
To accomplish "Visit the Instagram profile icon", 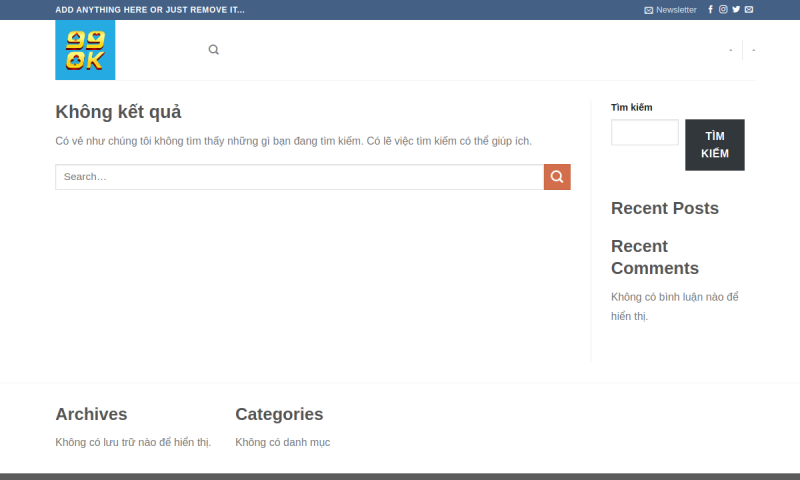I will click(x=723, y=10).
